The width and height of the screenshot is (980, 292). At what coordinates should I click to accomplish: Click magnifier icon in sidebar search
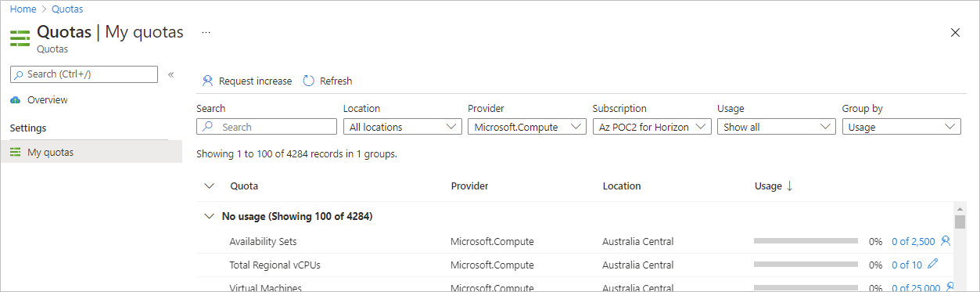[x=19, y=74]
